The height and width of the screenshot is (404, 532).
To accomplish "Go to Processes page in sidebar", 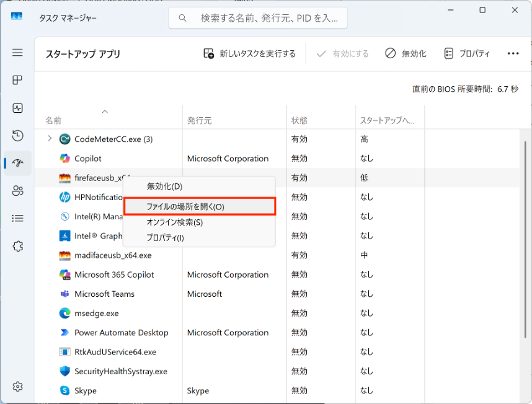I will pos(17,81).
